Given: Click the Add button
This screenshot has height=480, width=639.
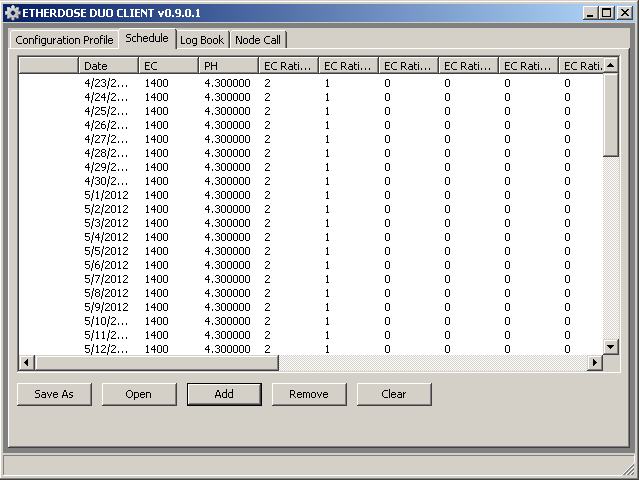Looking at the screenshot, I should (x=224, y=394).
